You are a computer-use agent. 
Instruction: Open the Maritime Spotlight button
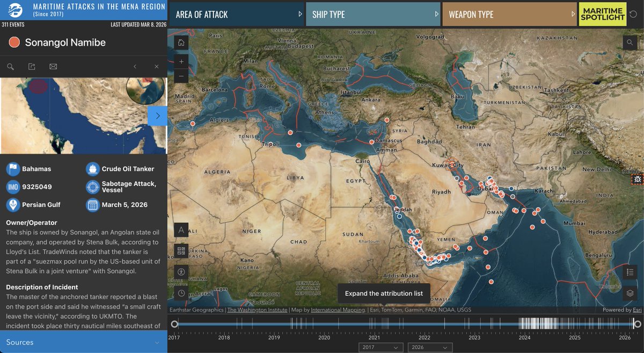[602, 15]
